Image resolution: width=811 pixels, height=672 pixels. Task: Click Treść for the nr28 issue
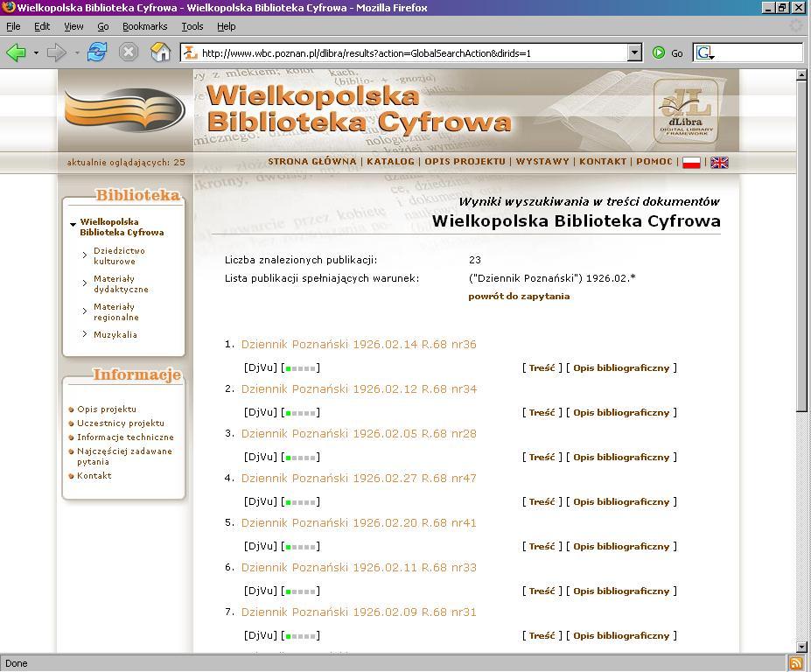[542, 458]
